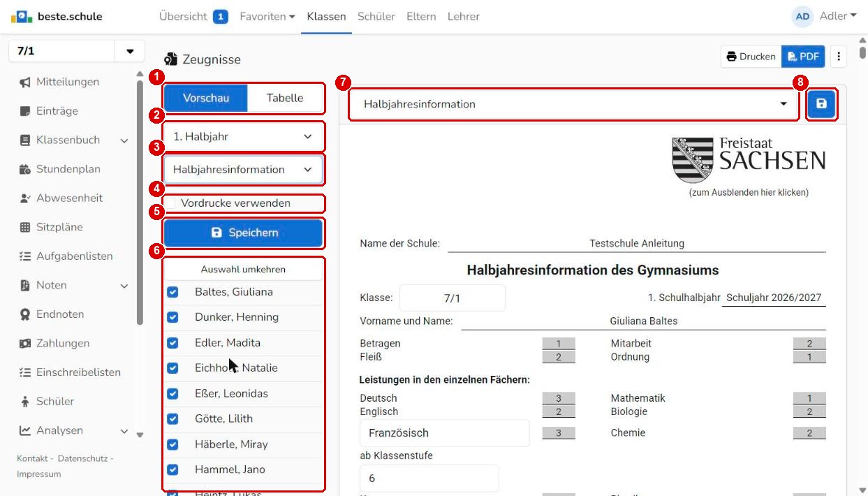Click the beste.schule logo icon
The height and width of the screenshot is (496, 868).
[x=21, y=16]
